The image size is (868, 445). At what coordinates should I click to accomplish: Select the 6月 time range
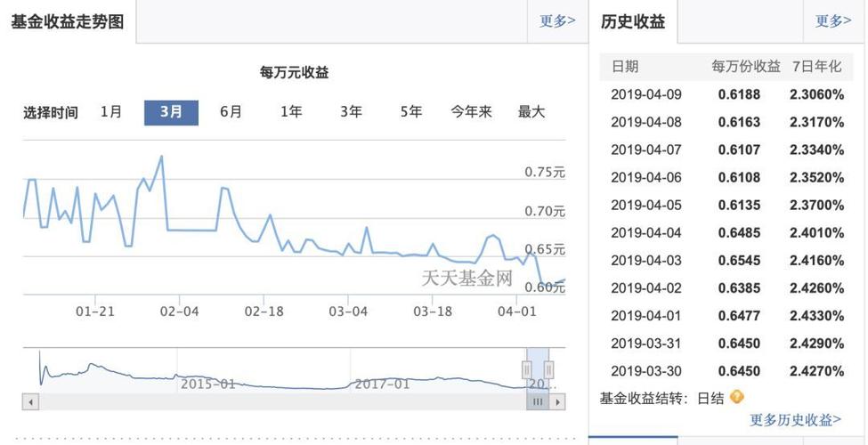pyautogui.click(x=231, y=111)
